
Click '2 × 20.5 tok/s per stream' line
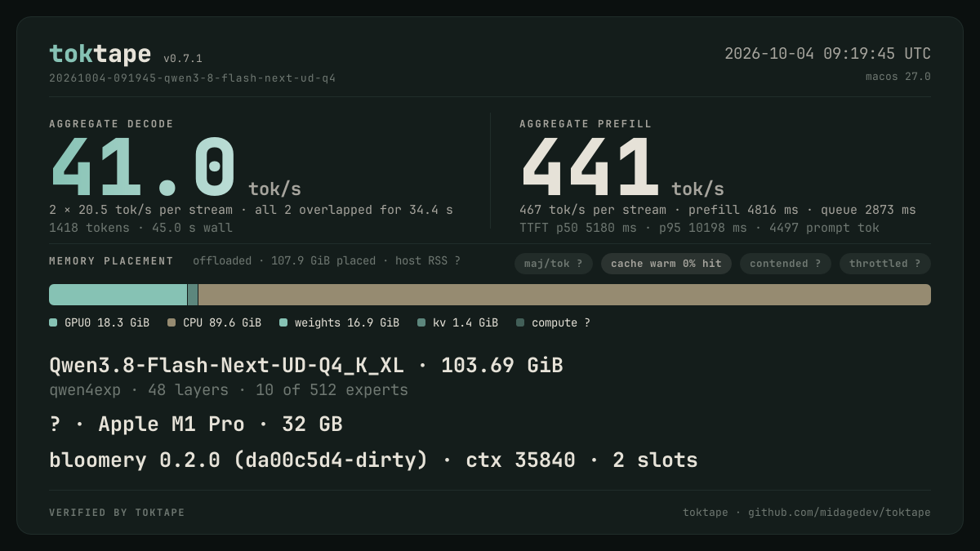click(251, 210)
